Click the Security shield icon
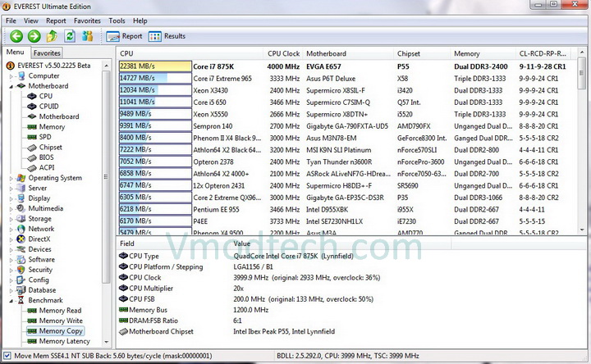The height and width of the screenshot is (364, 591). point(21,270)
